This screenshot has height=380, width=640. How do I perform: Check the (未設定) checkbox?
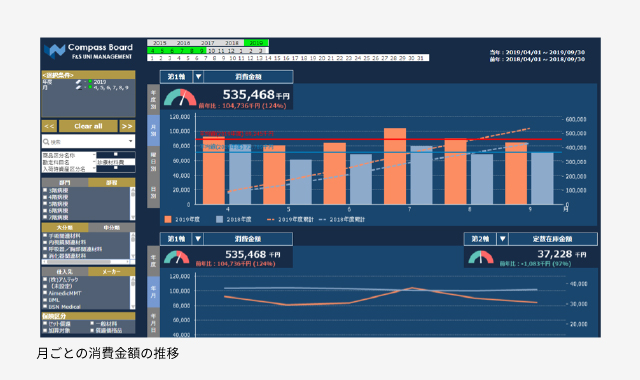click(x=45, y=287)
